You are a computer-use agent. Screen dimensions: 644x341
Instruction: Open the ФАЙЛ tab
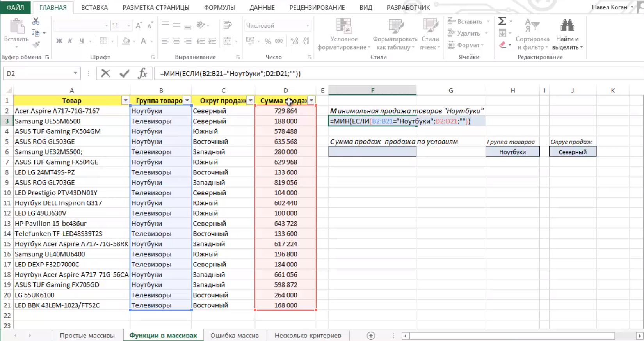(15, 7)
